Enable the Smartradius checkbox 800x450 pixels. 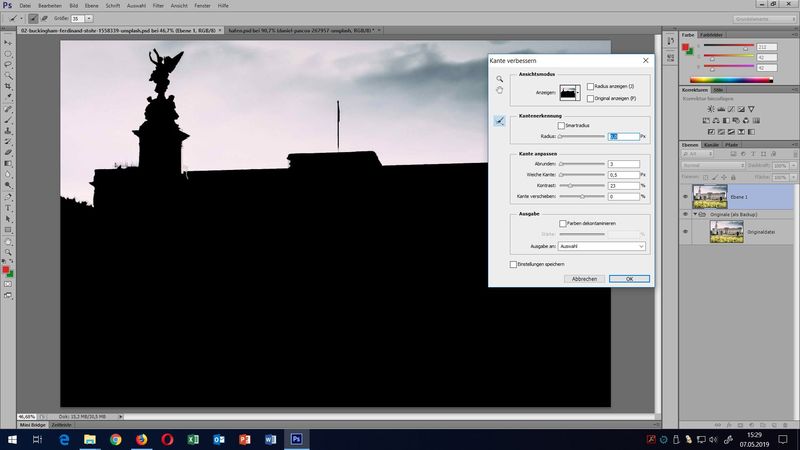[x=561, y=125]
